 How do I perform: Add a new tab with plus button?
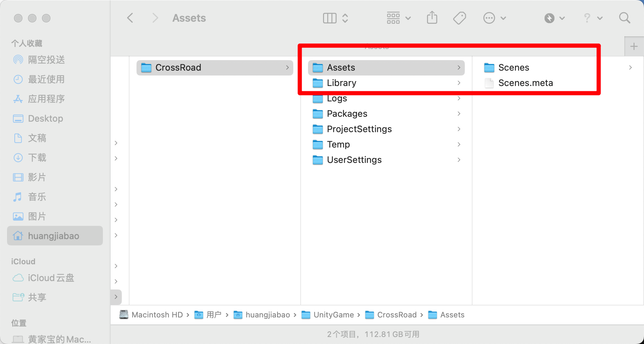pyautogui.click(x=634, y=46)
